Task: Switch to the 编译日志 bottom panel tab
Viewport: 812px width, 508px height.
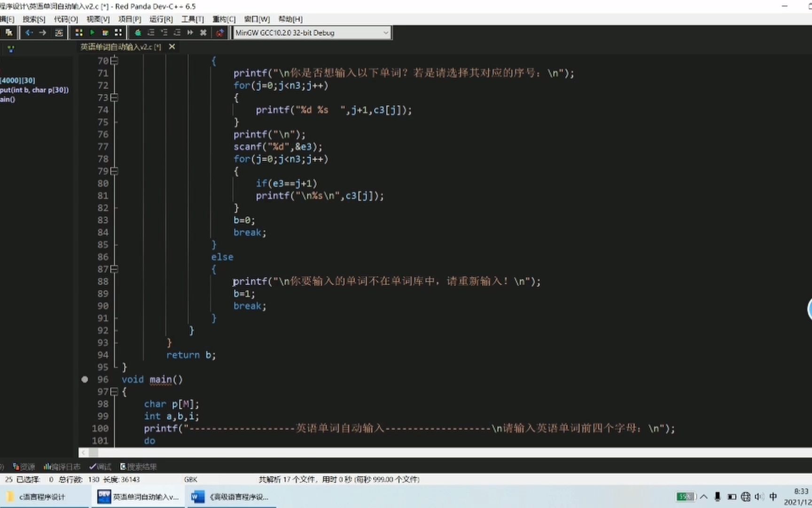Action: tap(62, 467)
